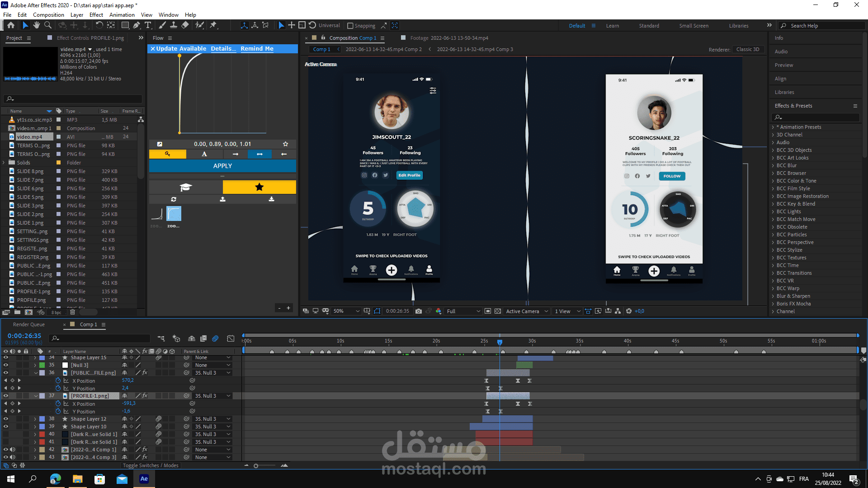Viewport: 868px width, 488px height.
Task: Enable the Snapping checkbox
Action: pyautogui.click(x=350, y=26)
